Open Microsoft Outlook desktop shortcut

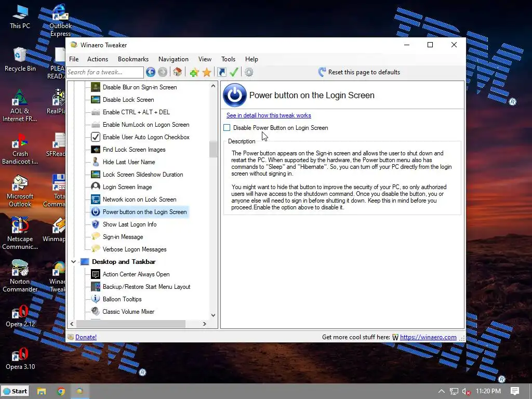click(20, 191)
